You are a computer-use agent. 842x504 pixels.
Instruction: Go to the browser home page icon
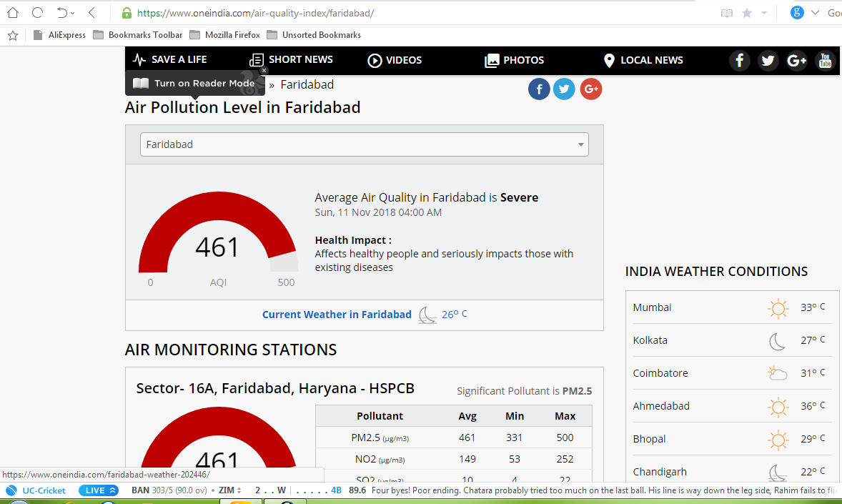click(13, 13)
